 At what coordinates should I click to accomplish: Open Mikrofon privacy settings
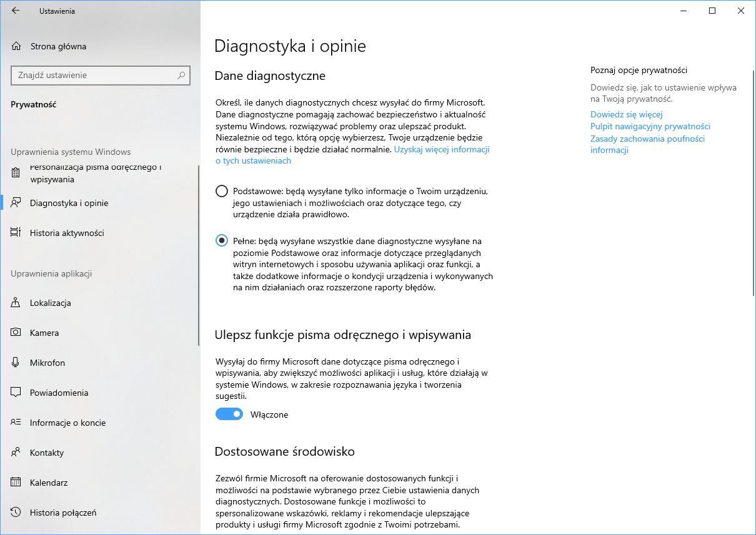(x=47, y=363)
